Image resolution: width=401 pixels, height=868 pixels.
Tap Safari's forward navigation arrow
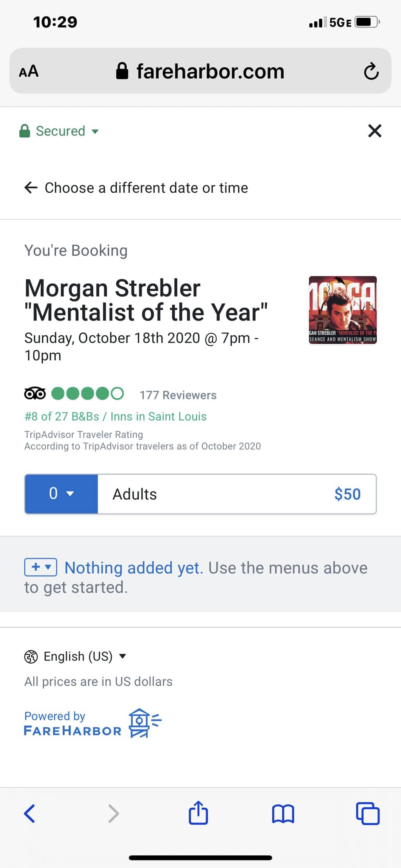[114, 813]
